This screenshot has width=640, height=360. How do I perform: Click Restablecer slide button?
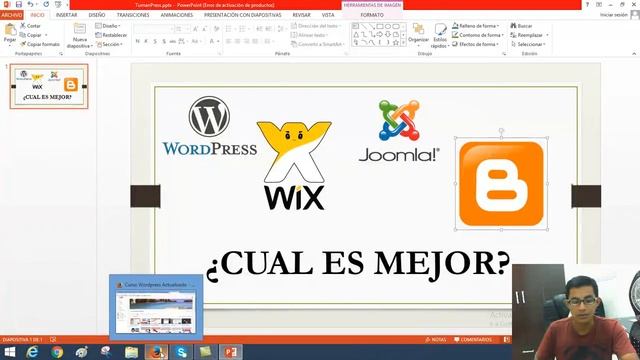111,35
